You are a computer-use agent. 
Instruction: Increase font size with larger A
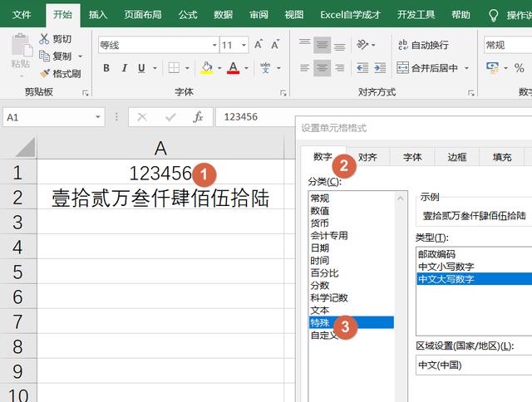259,45
